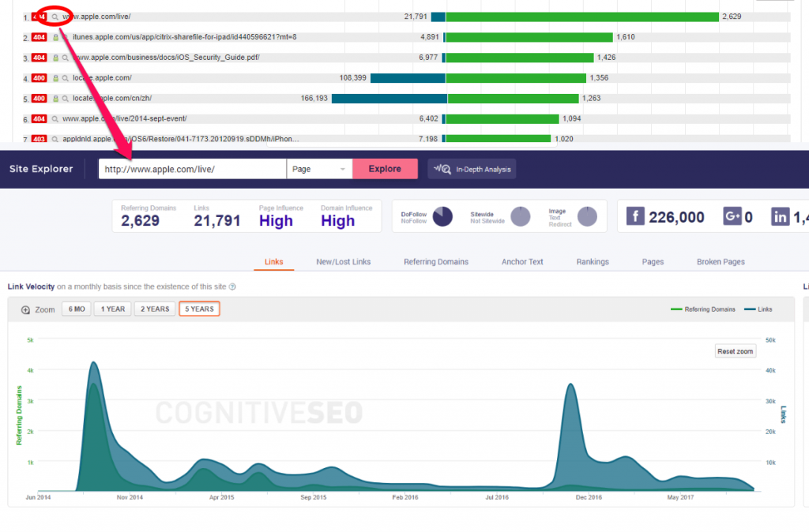
Task: Click lock icon in itunes.apple.com row
Action: point(55,37)
